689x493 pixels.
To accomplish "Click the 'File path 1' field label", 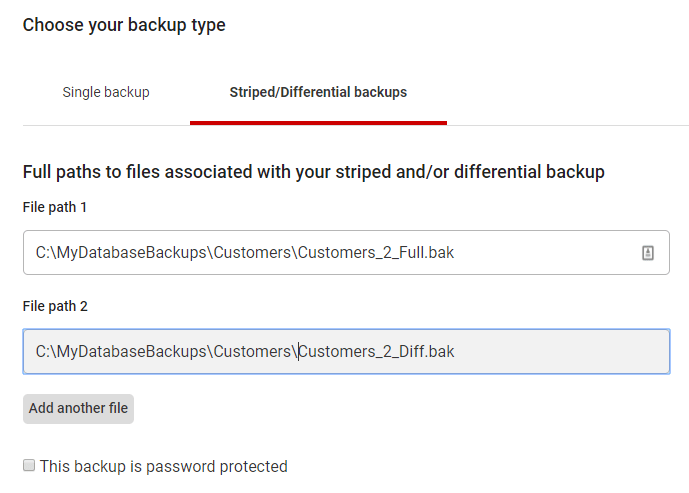I will click(x=55, y=207).
